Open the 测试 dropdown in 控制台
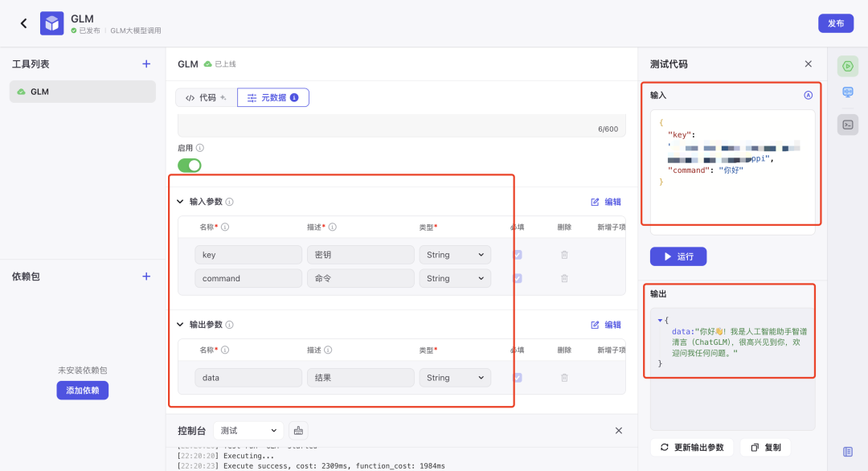Image resolution: width=868 pixels, height=471 pixels. click(x=248, y=431)
